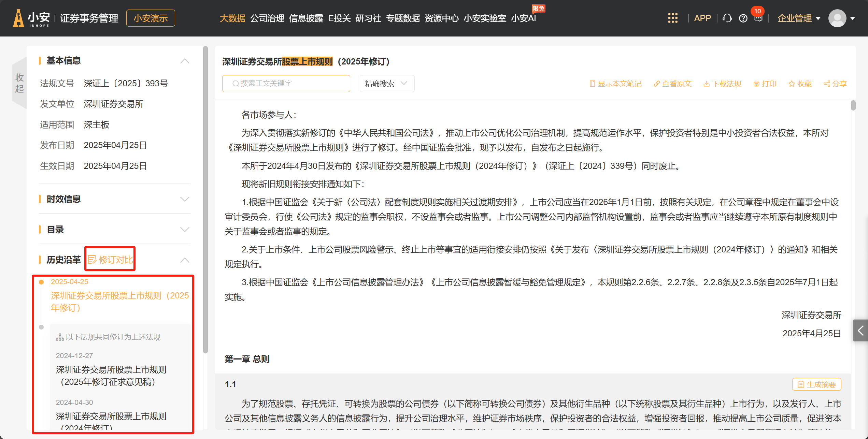This screenshot has height=439, width=868.
Task: Open the 公司治理 menu
Action: (267, 18)
